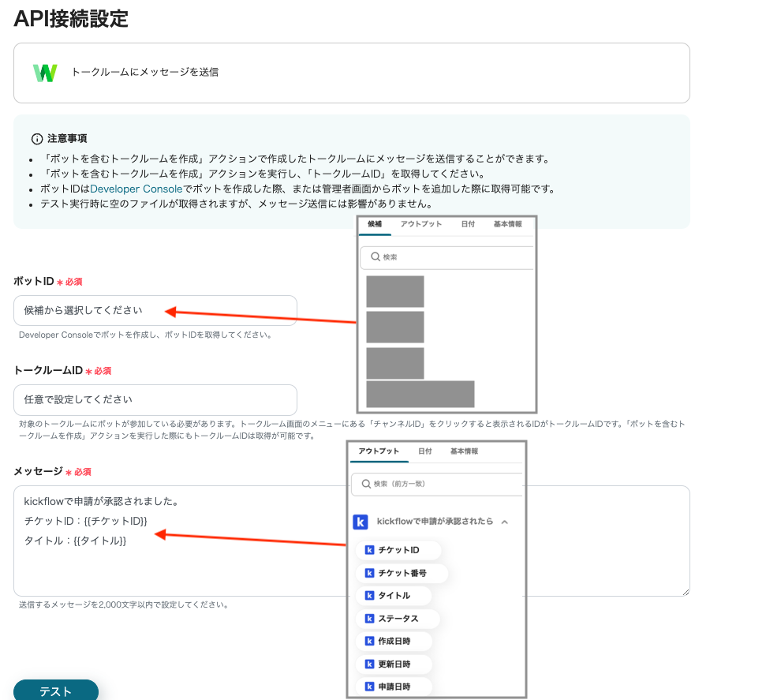Click the kickflow icon on 更新日時 chip
Viewport: 781px width, 700px height.
coord(369,664)
